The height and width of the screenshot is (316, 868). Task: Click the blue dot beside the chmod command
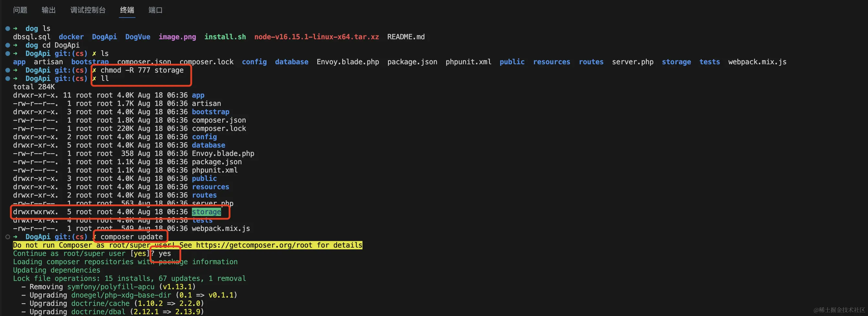click(8, 70)
